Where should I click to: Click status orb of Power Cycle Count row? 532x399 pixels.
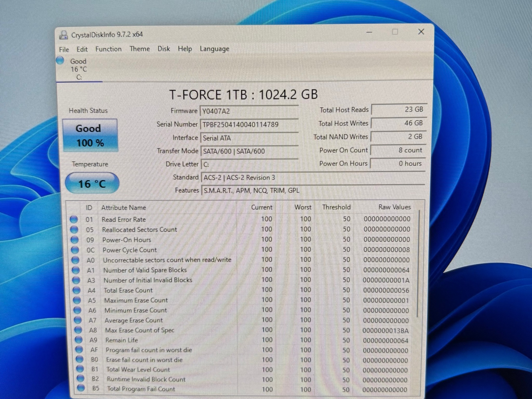click(75, 250)
